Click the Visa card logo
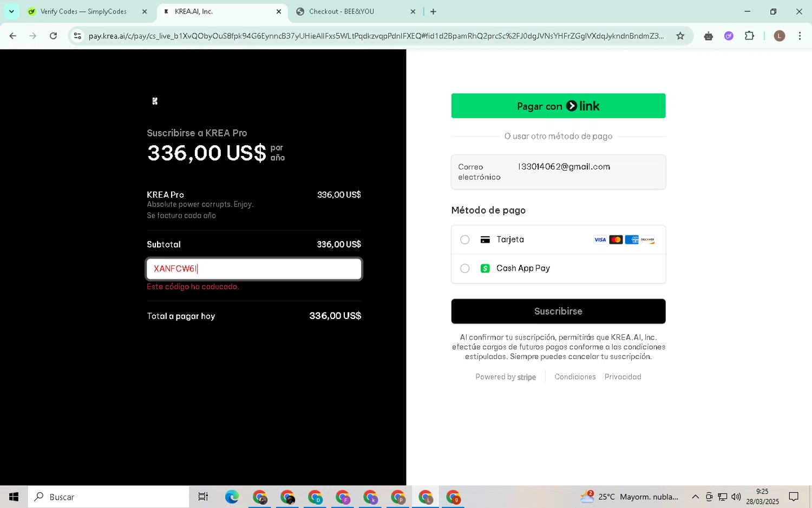Image resolution: width=812 pixels, height=508 pixels. 600,239
